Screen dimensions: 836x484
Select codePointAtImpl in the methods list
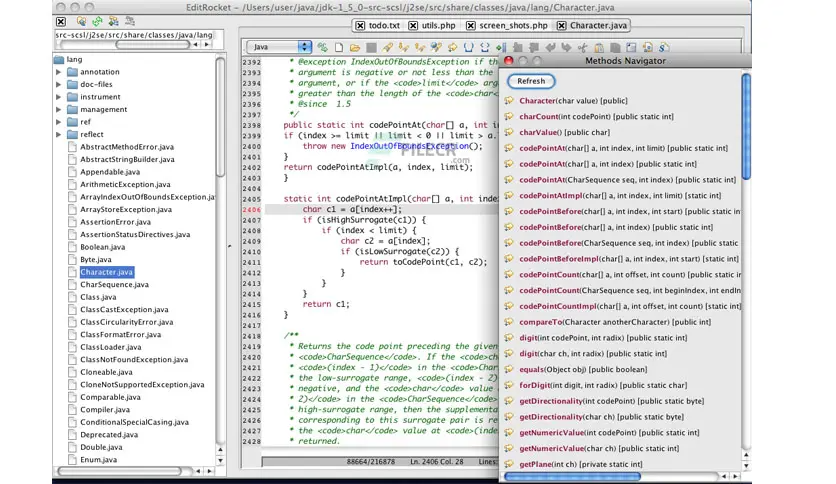[x=553, y=195]
